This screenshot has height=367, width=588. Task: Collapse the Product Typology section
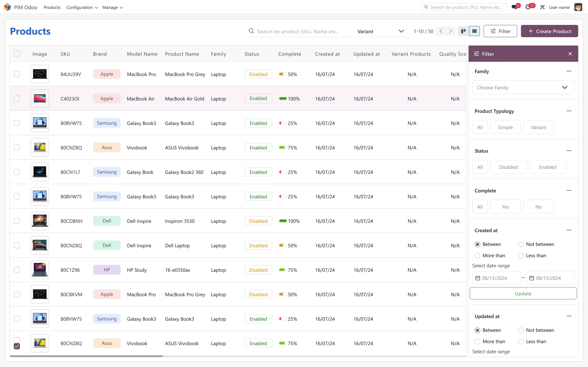click(569, 111)
